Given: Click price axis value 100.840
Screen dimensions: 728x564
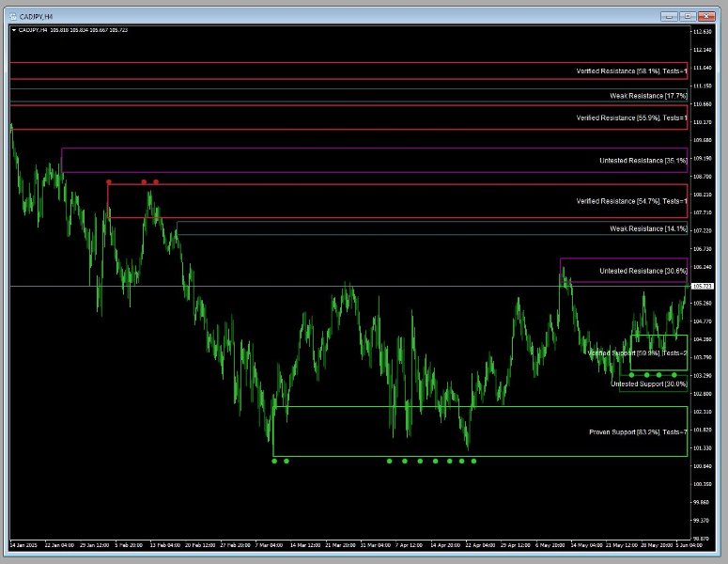Looking at the screenshot, I should (702, 466).
